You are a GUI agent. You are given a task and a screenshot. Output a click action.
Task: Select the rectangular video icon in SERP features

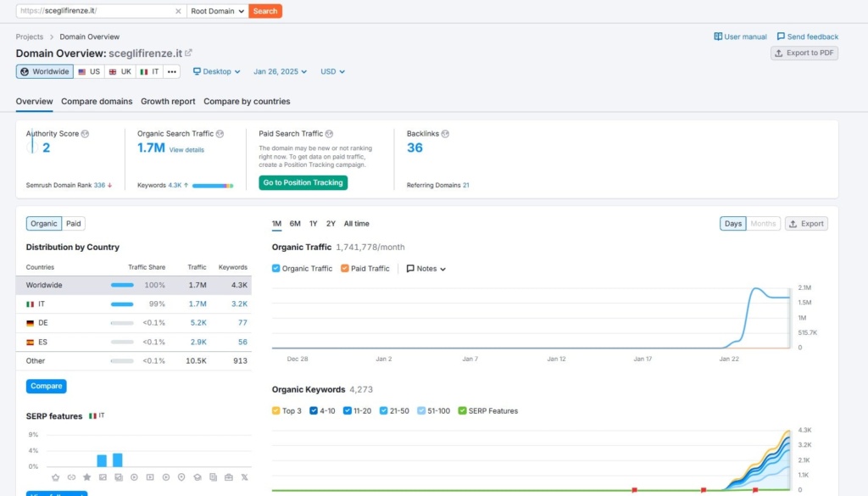(x=150, y=477)
